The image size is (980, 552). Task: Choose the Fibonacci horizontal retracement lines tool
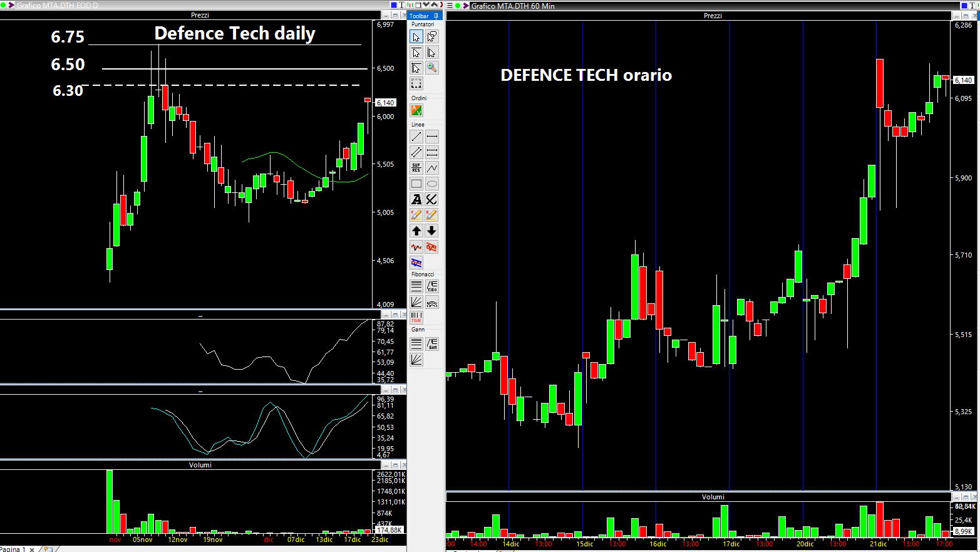click(416, 286)
